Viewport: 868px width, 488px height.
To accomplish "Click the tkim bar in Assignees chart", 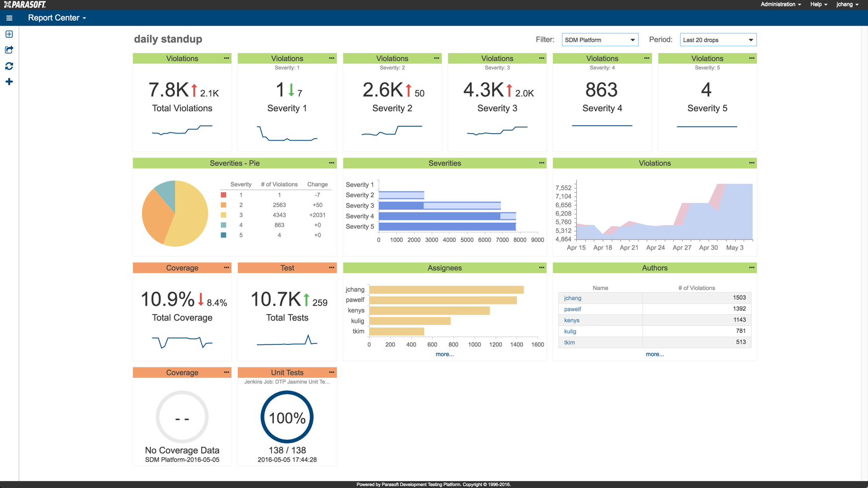I will (x=397, y=331).
